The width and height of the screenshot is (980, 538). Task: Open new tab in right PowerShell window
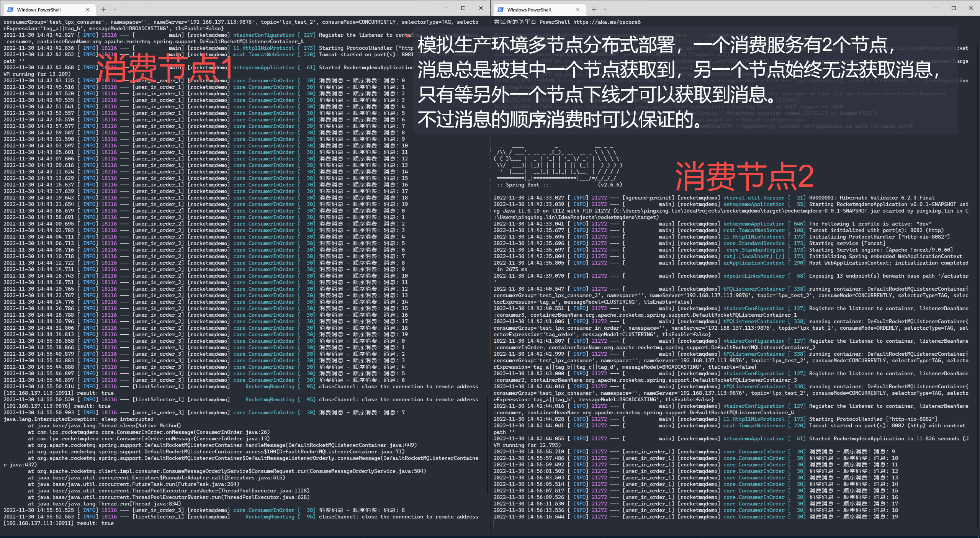pyautogui.click(x=594, y=10)
